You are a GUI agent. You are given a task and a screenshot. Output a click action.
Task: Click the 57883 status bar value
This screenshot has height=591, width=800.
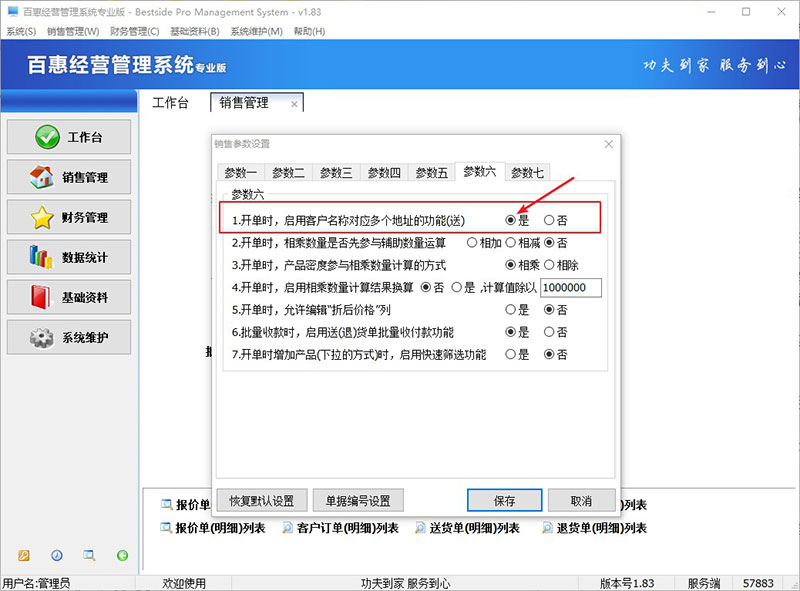click(x=758, y=583)
